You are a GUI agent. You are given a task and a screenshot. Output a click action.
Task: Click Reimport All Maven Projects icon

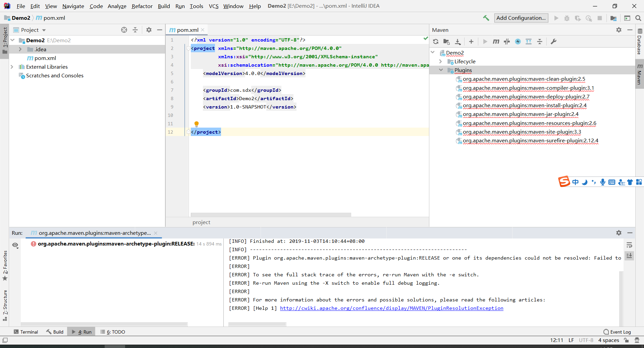[x=436, y=42]
